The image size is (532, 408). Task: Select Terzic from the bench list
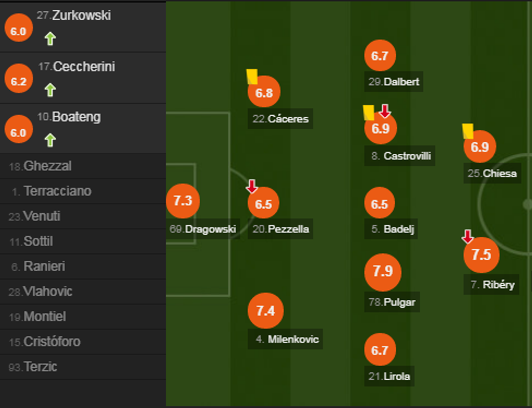40,367
